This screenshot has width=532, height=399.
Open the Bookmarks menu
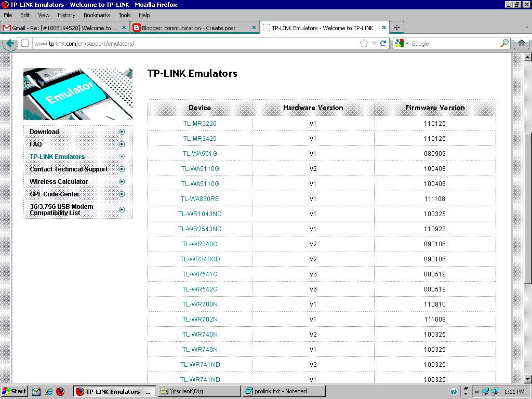pyautogui.click(x=97, y=15)
